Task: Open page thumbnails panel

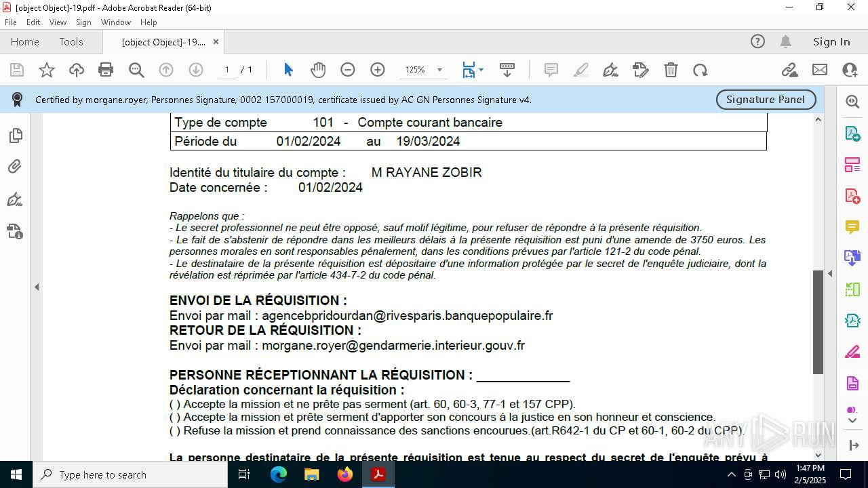Action: point(15,136)
